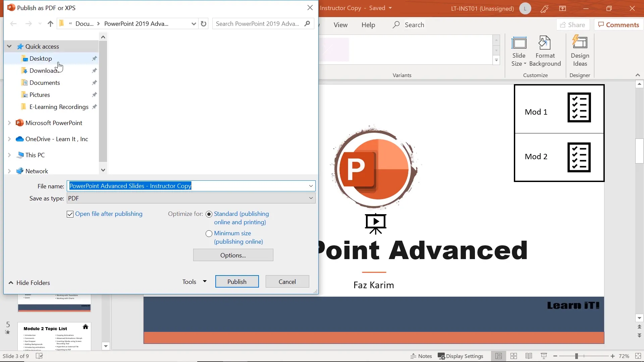Image resolution: width=644 pixels, height=362 pixels.
Task: Click Fit slide to current window icon
Action: [x=638, y=356]
